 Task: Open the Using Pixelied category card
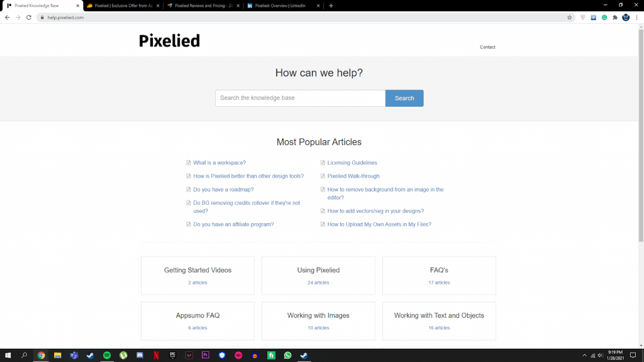(x=318, y=276)
